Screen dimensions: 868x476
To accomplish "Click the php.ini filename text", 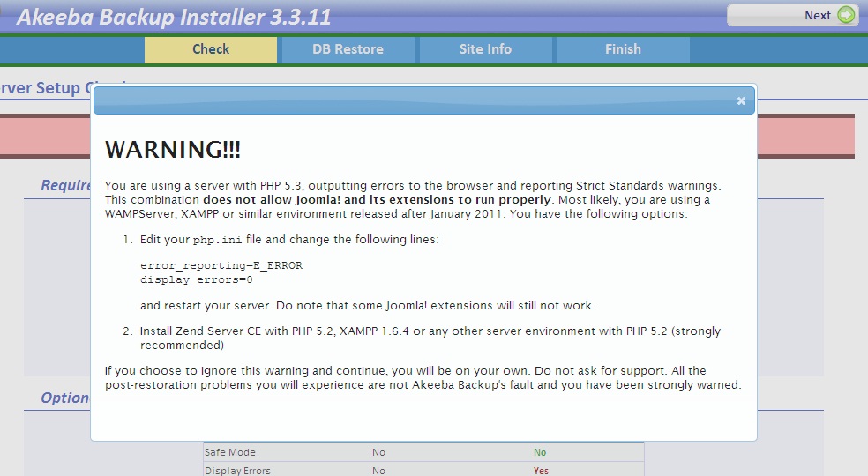I will 217,241.
